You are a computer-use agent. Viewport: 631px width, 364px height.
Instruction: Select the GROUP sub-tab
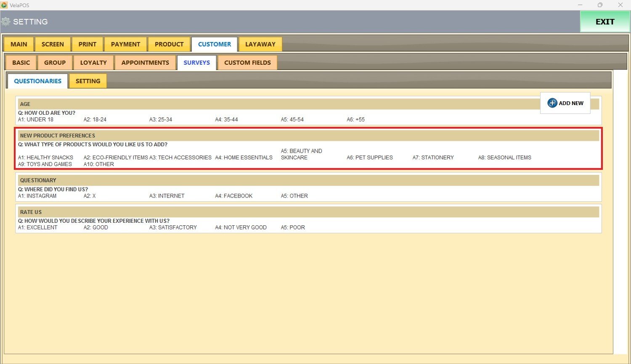click(55, 63)
